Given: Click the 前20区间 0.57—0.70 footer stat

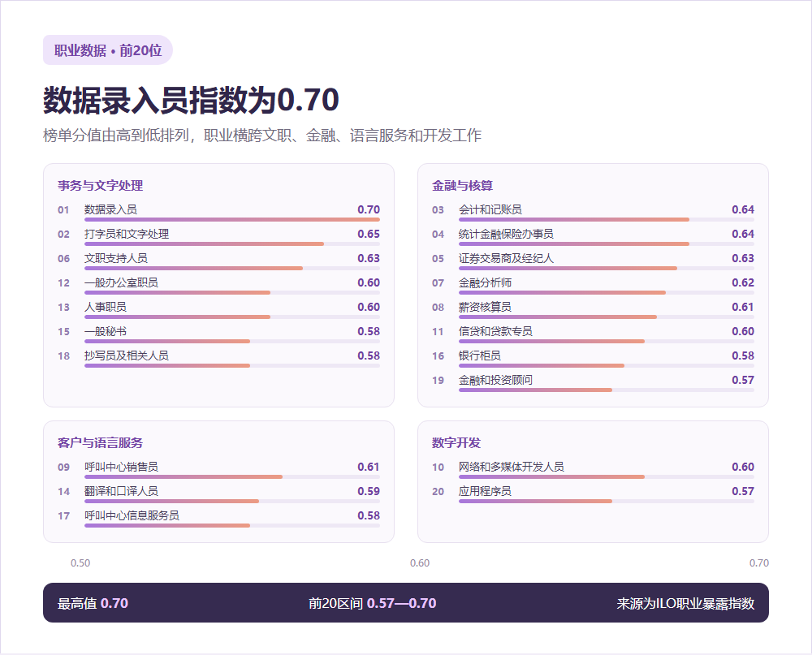Looking at the screenshot, I should (373, 603).
